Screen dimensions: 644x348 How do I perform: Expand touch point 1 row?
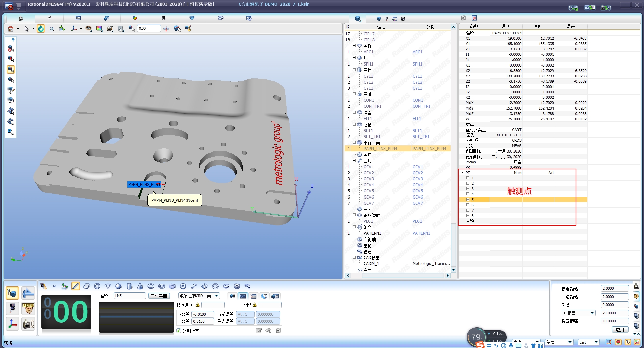click(468, 178)
